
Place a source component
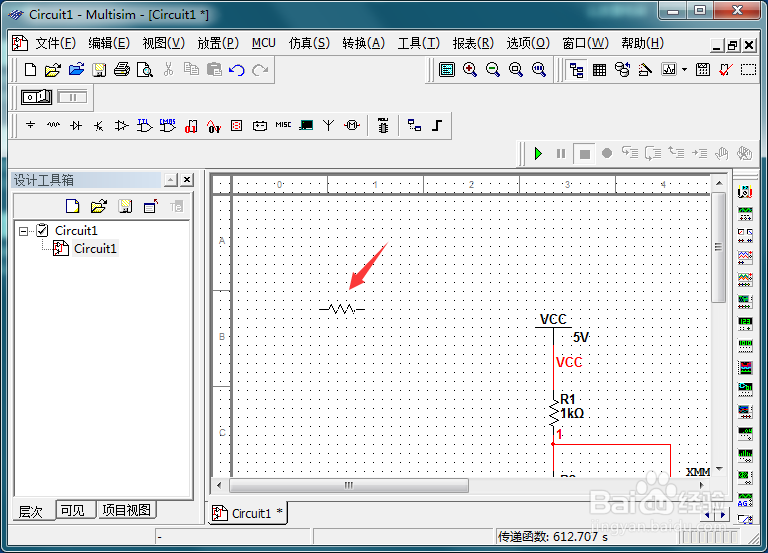click(30, 125)
